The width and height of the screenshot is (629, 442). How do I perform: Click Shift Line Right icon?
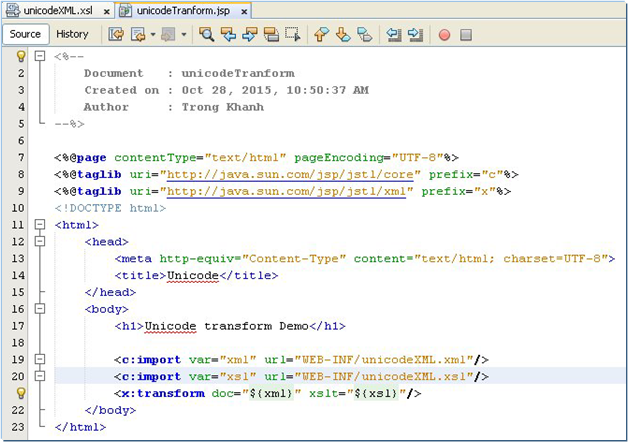pos(415,34)
